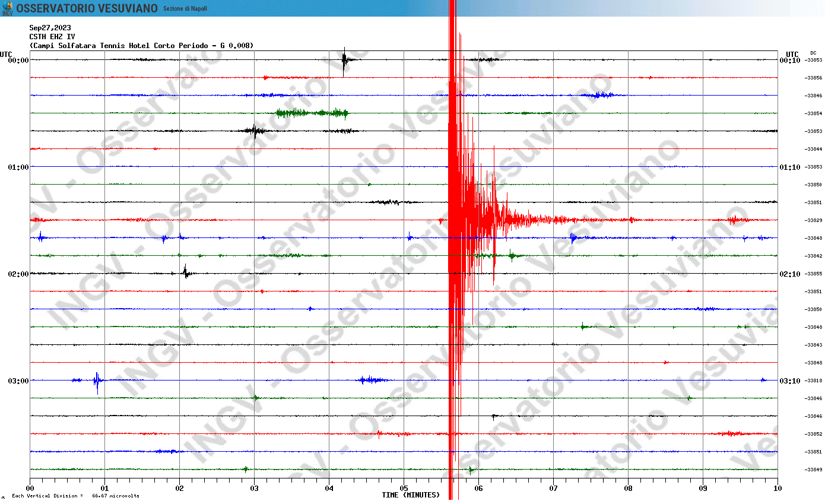The height and width of the screenshot is (504, 825).
Task: Click the '00' minute tick label
Action: [30, 489]
